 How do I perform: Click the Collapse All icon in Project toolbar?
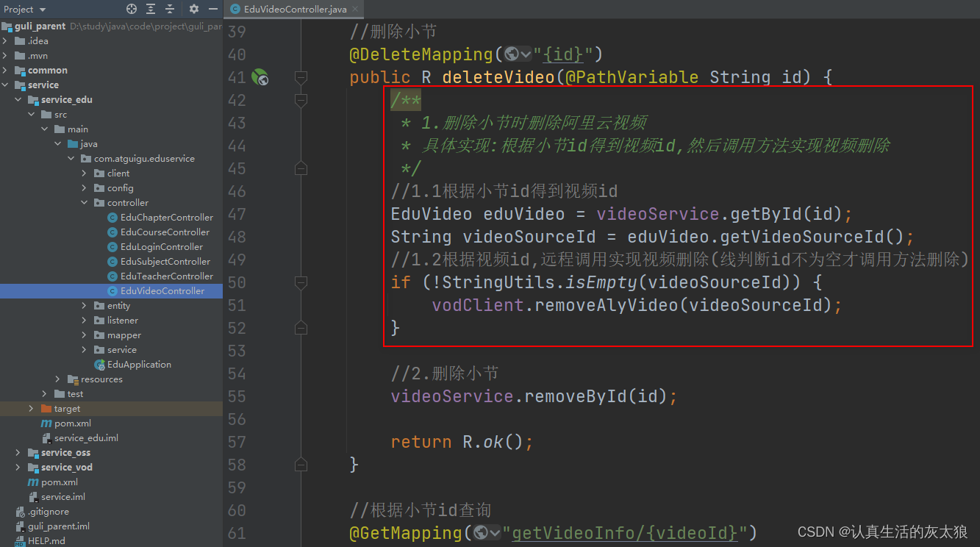170,9
